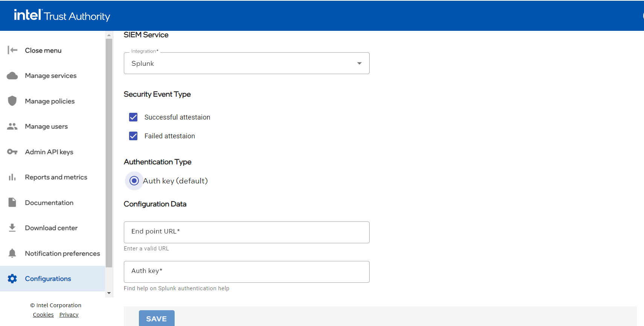Click the shield icon beside Manage policies
644x326 pixels.
point(12,101)
